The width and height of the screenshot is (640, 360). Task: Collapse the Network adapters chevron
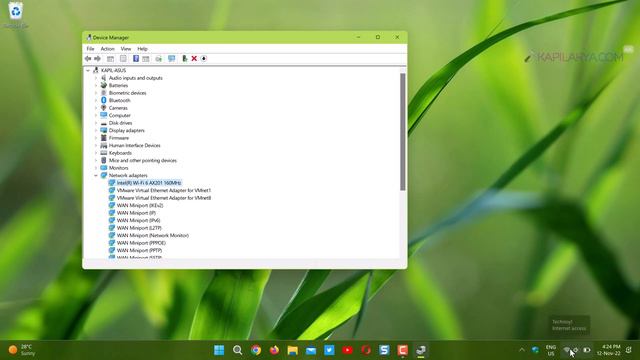click(x=96, y=176)
